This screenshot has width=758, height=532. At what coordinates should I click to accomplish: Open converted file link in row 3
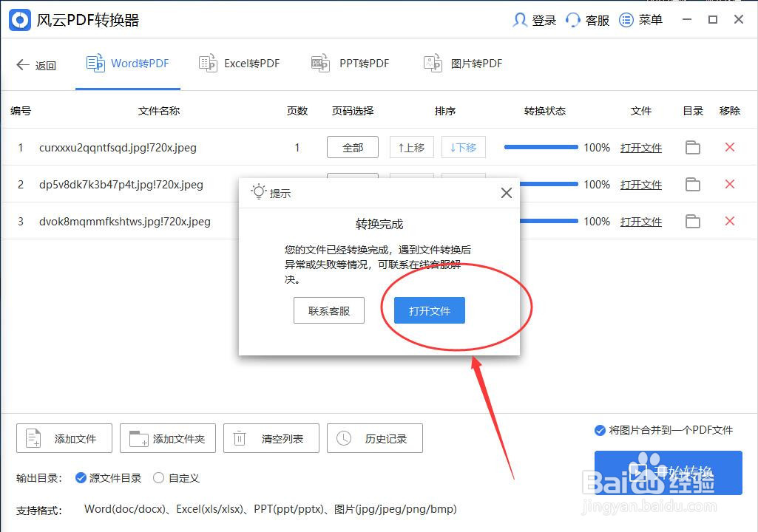pyautogui.click(x=641, y=222)
